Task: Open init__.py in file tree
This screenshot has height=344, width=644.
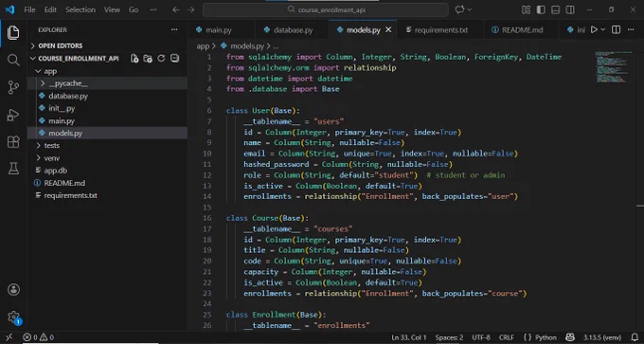Action: [x=62, y=108]
